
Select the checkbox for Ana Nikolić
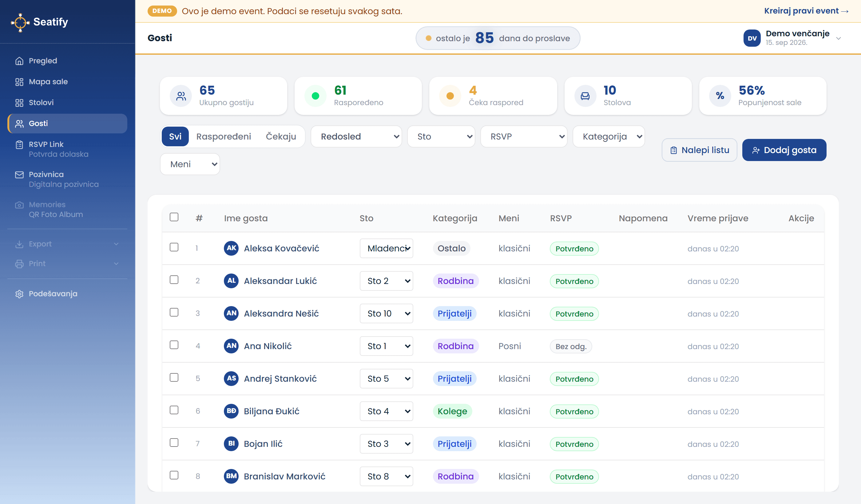174,345
